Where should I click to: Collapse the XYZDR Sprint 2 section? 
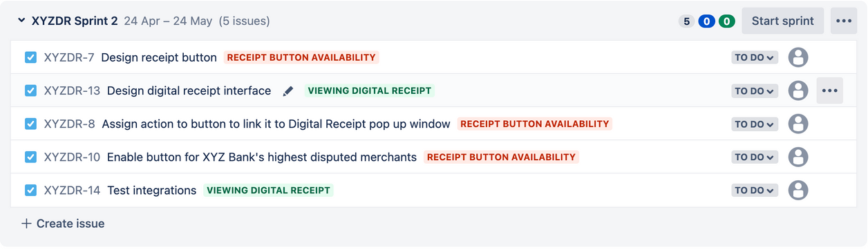tap(21, 21)
